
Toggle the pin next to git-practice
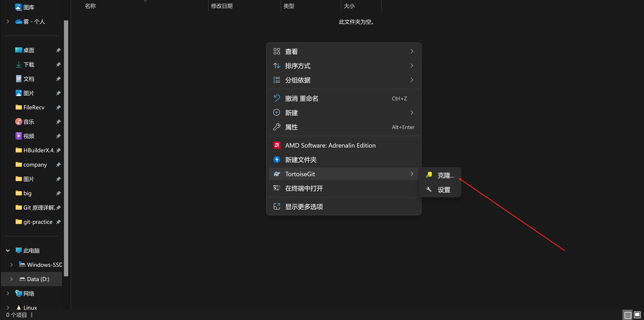point(58,222)
